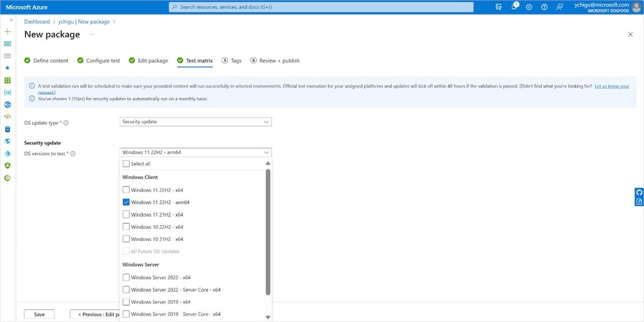Expand the left portal menu chevrons
This screenshot has height=322, width=644.
10,19
